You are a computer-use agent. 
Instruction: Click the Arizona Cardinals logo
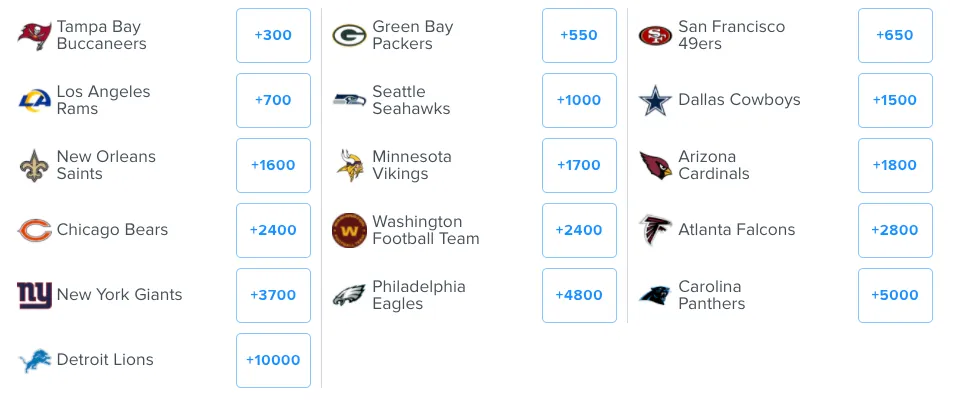655,165
